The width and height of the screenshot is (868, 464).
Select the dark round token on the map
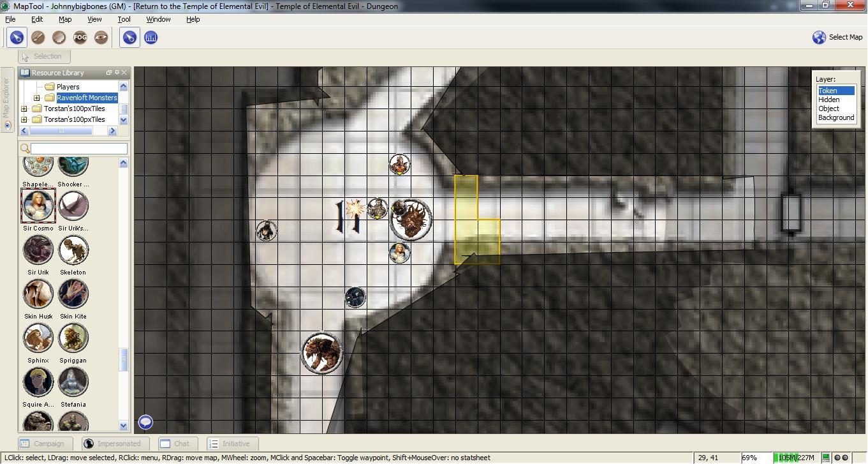click(355, 297)
